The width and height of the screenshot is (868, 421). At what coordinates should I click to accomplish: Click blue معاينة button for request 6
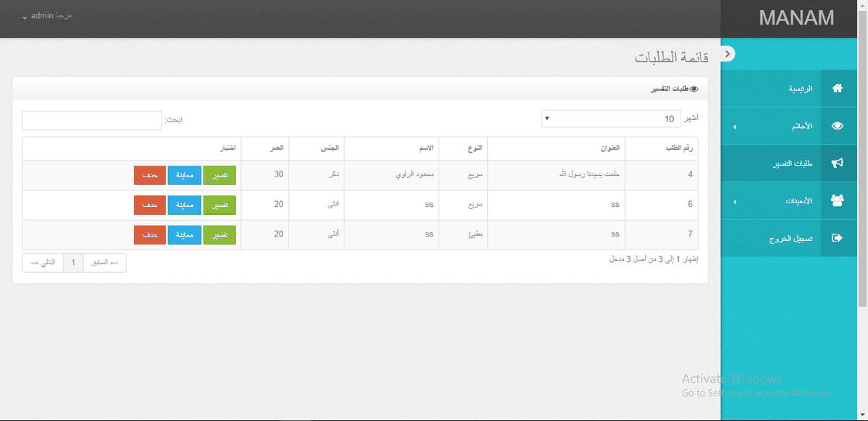point(185,205)
